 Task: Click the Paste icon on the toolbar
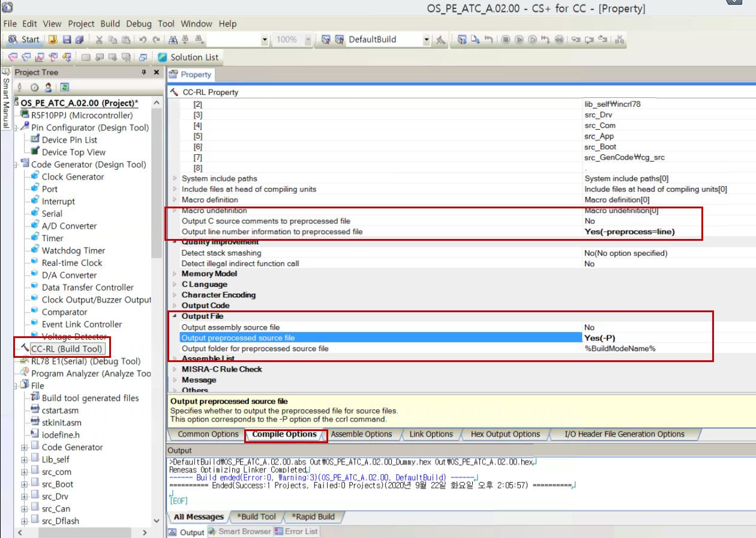pos(126,39)
